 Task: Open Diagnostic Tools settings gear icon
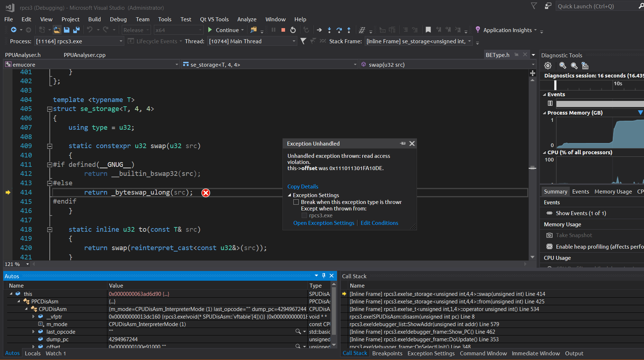coord(548,66)
